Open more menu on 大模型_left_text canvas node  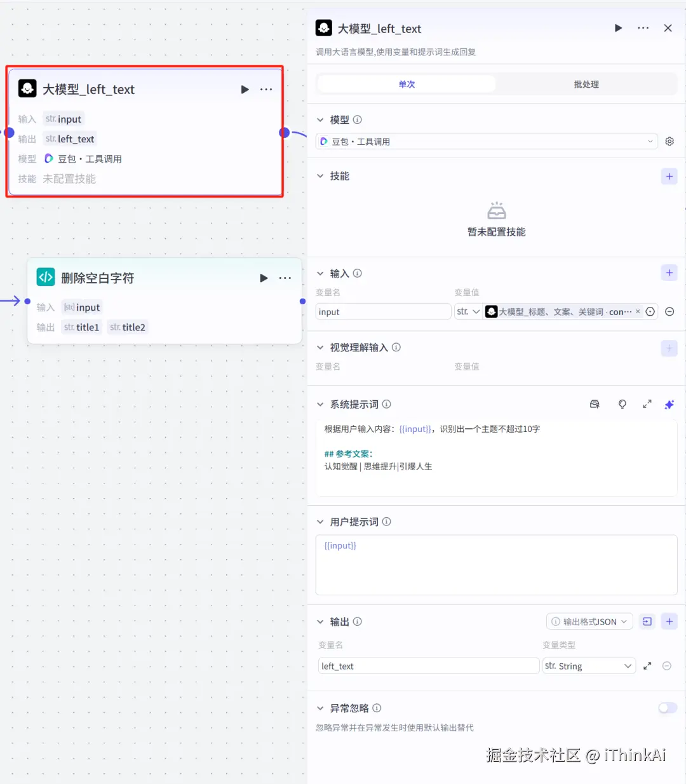coord(266,90)
